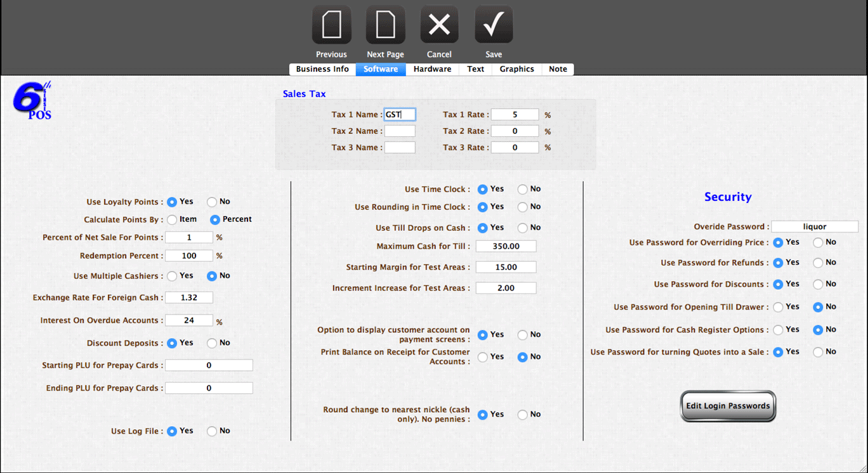Click the Save checkmark icon
This screenshot has width=868, height=473.
point(494,25)
